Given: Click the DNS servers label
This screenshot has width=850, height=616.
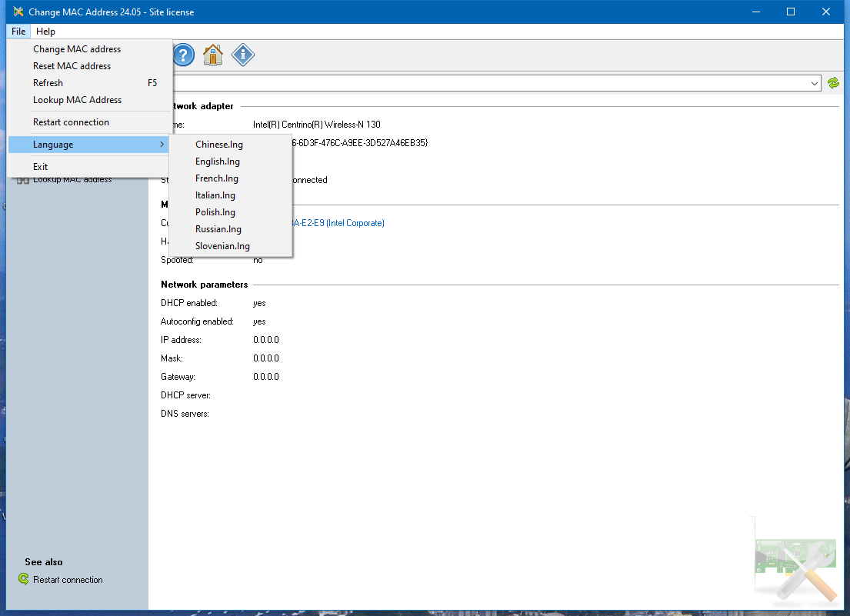Looking at the screenshot, I should [x=185, y=414].
